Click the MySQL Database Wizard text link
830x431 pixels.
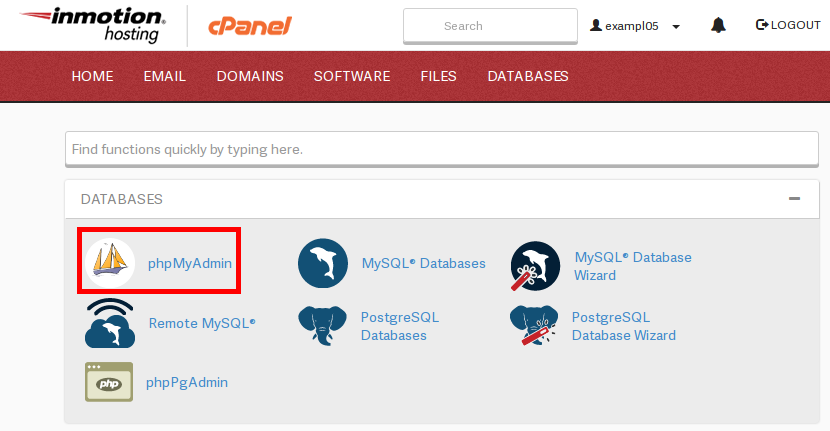(633, 266)
